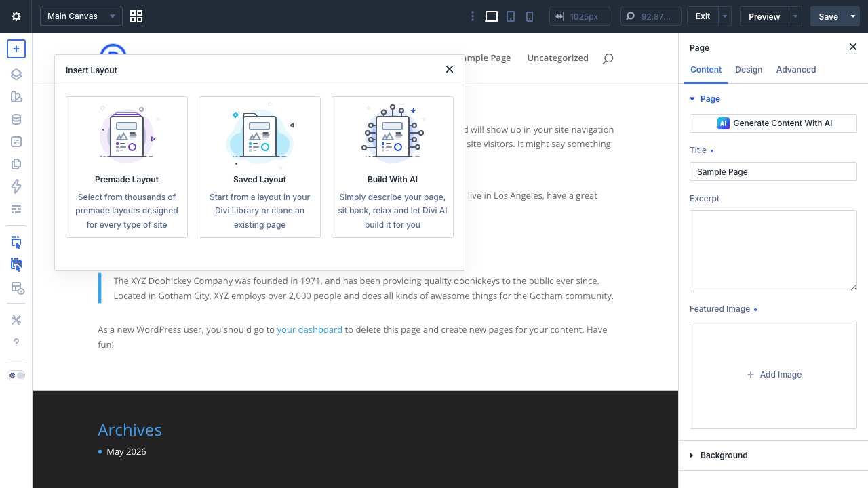868x488 pixels.
Task: Select the lower click-mode cursor icon
Action: pos(16,265)
